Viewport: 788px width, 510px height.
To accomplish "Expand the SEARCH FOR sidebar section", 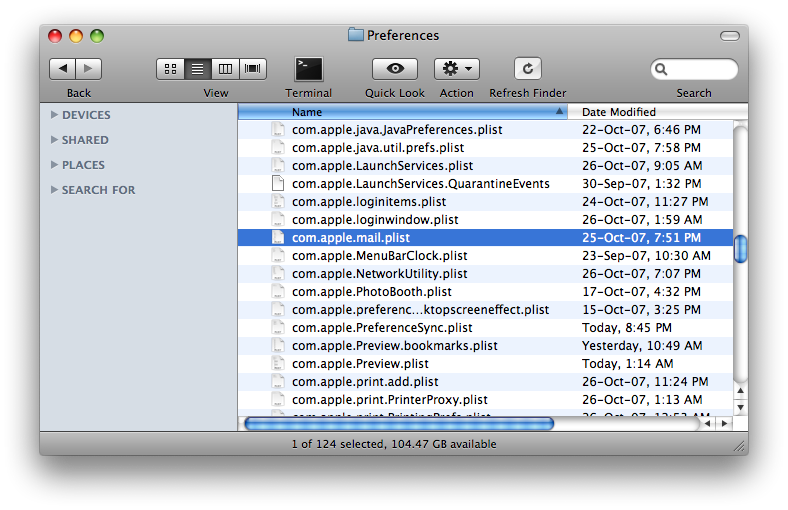I will point(54,190).
